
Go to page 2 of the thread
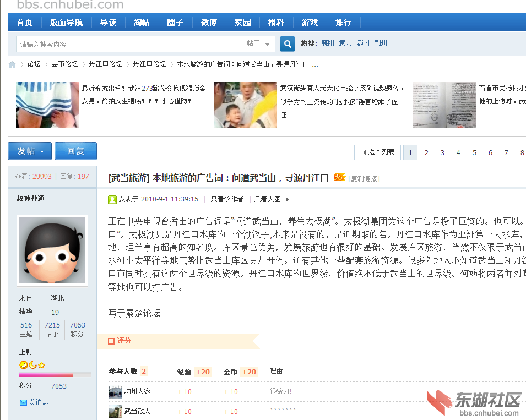pyautogui.click(x=426, y=153)
